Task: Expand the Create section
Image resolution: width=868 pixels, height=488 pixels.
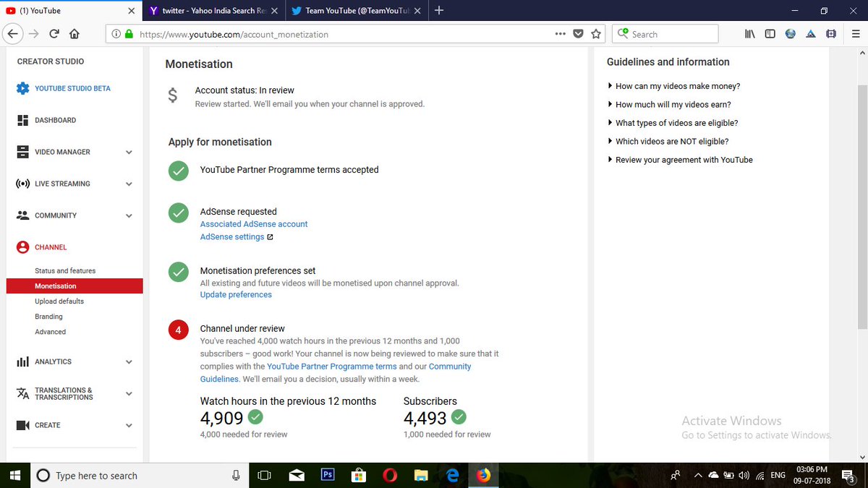Action: click(129, 426)
